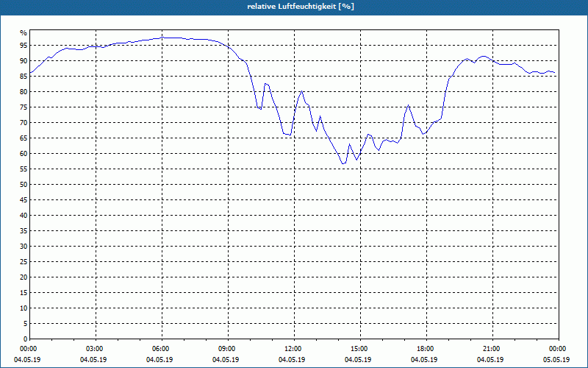Click the 09:00 time label on x-axis
The height and width of the screenshot is (368, 588).
tap(228, 349)
